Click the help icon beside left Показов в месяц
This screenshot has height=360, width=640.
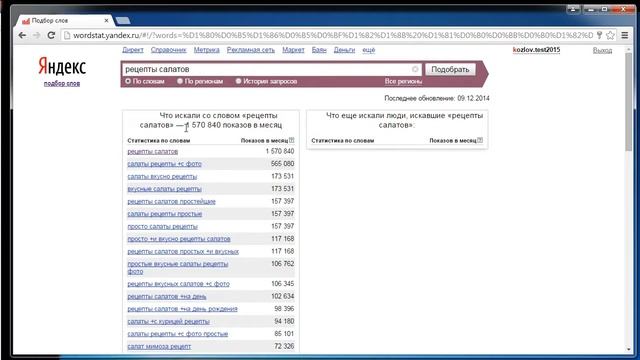coord(291,140)
